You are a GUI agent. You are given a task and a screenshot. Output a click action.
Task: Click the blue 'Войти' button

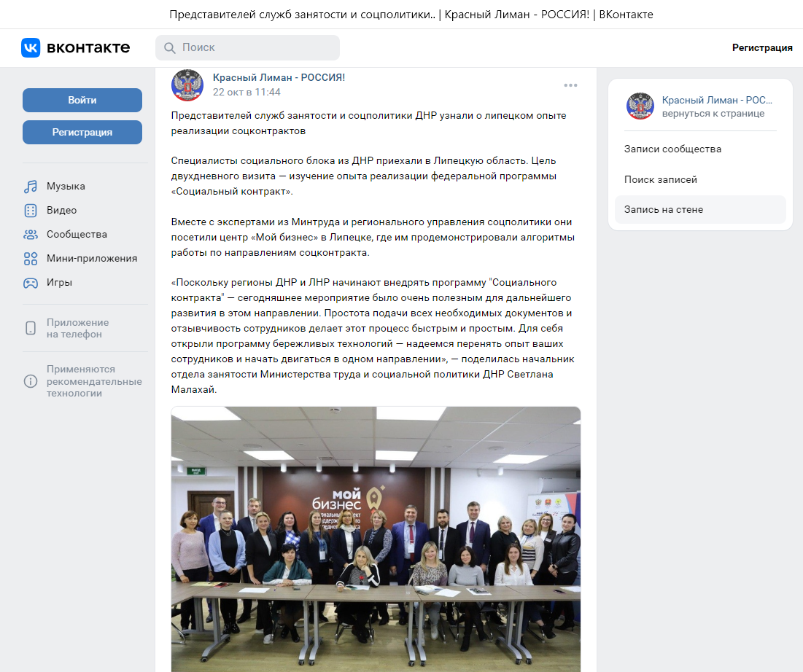[x=82, y=101]
